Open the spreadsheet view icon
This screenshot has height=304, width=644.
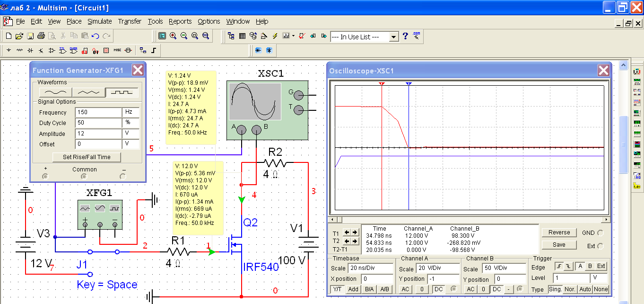point(242,36)
